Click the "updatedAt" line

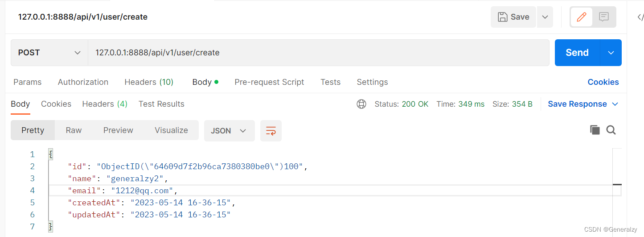click(x=149, y=215)
